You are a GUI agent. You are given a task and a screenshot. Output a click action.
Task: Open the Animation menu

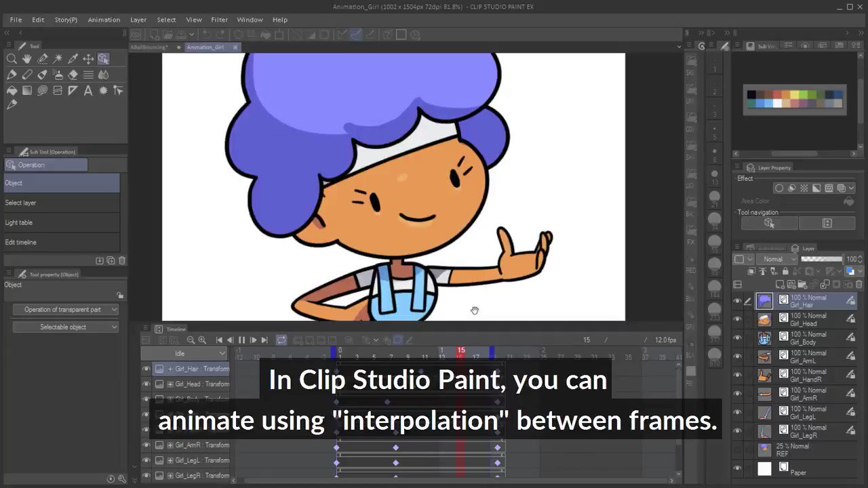[x=104, y=20]
